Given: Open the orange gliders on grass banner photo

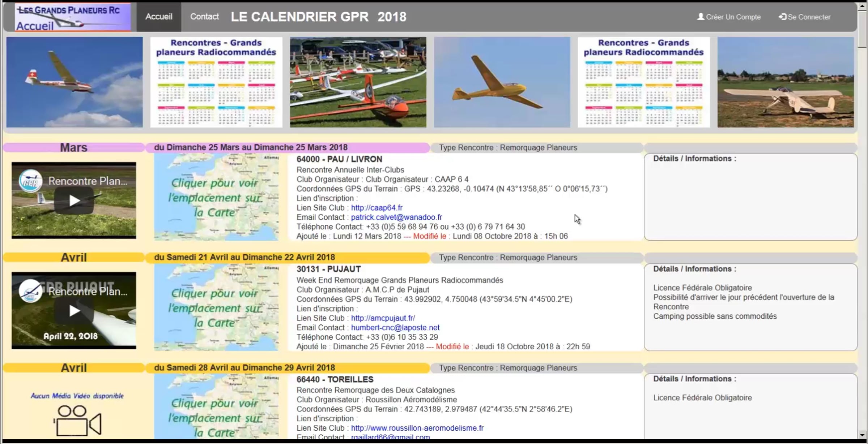Looking at the screenshot, I should pyautogui.click(x=358, y=82).
